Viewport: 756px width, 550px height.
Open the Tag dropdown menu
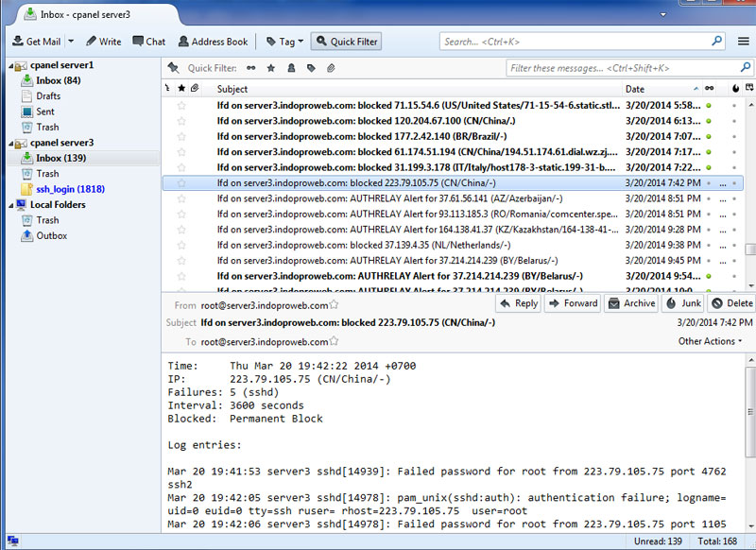pyautogui.click(x=285, y=42)
